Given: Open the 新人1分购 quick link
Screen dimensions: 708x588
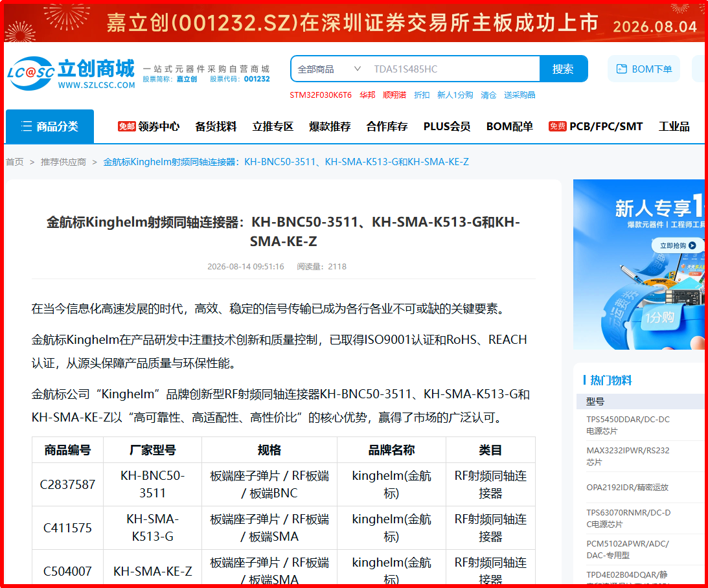Looking at the screenshot, I should pos(455,95).
